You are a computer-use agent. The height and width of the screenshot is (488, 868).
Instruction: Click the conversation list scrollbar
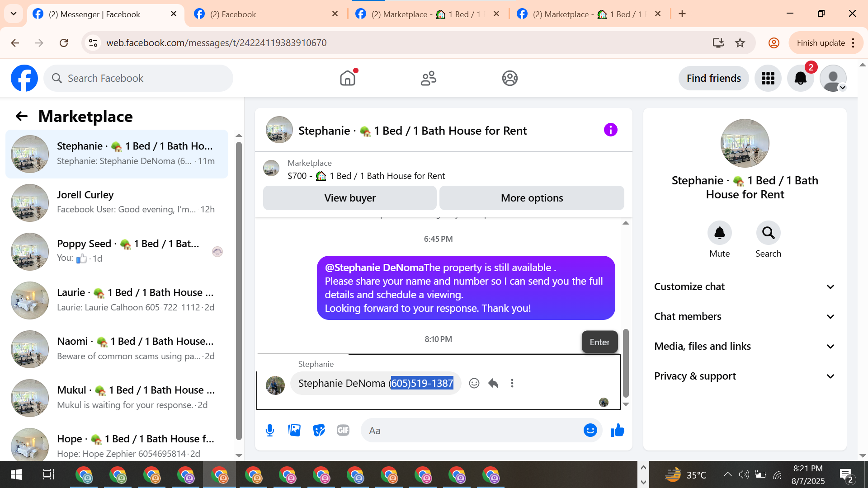pos(239,291)
